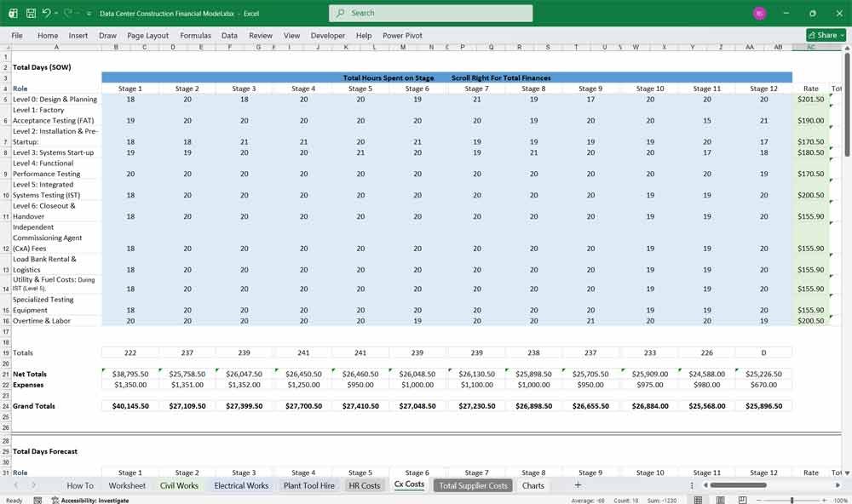Select column A header

pos(56,48)
